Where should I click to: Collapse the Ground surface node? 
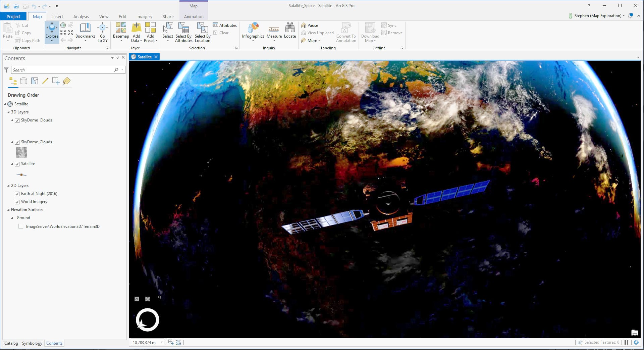tap(12, 218)
